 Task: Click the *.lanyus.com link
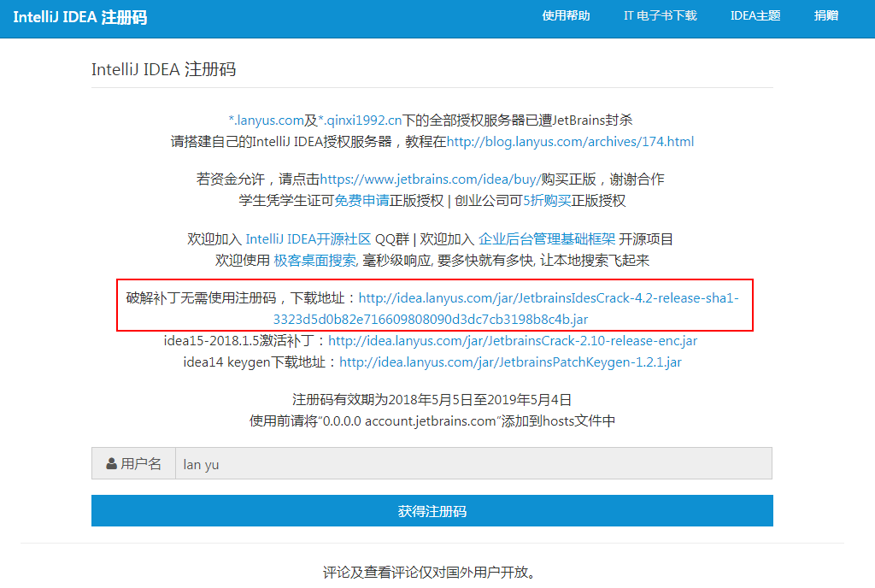click(267, 120)
